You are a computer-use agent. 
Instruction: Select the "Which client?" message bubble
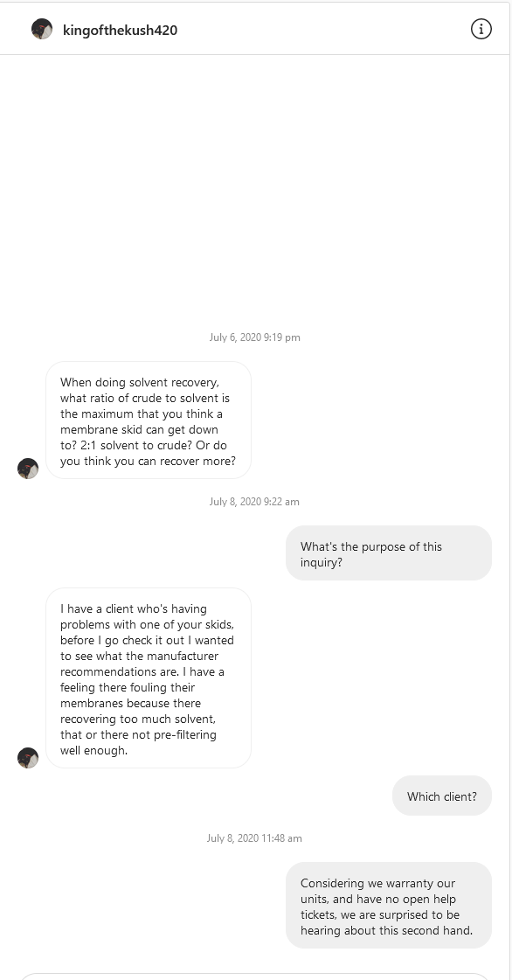point(442,796)
